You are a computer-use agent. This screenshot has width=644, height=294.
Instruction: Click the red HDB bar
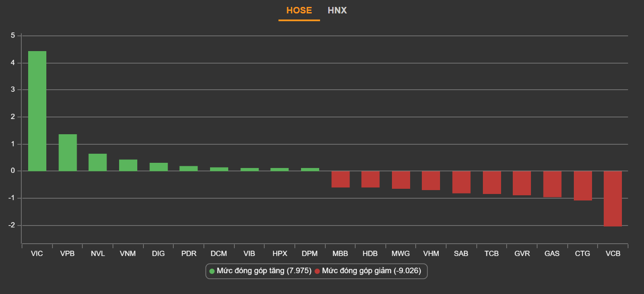[370, 179]
